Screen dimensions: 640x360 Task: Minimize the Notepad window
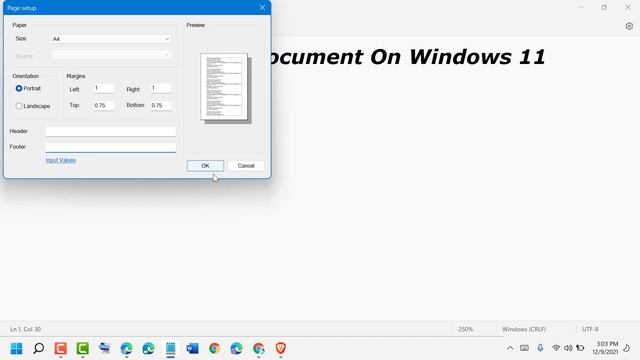coord(581,7)
